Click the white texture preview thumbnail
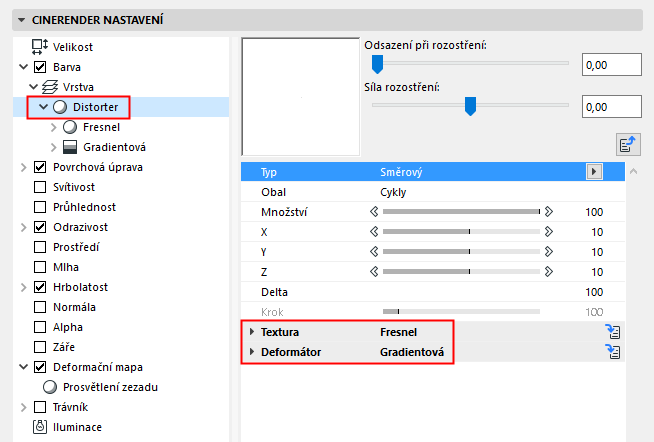 coord(301,97)
